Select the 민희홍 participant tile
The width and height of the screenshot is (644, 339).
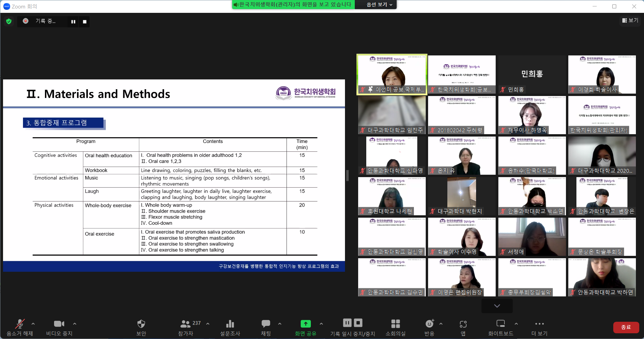(532, 74)
